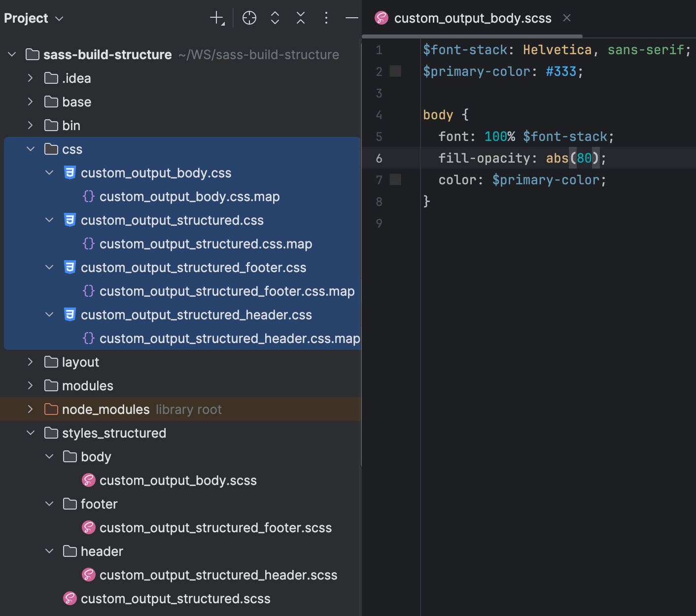696x616 pixels.
Task: Select the custom_output_body.css.map file
Action: 189,196
